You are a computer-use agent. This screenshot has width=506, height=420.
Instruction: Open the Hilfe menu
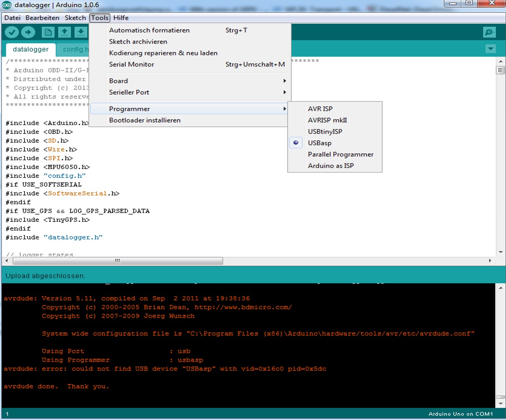pyautogui.click(x=121, y=18)
